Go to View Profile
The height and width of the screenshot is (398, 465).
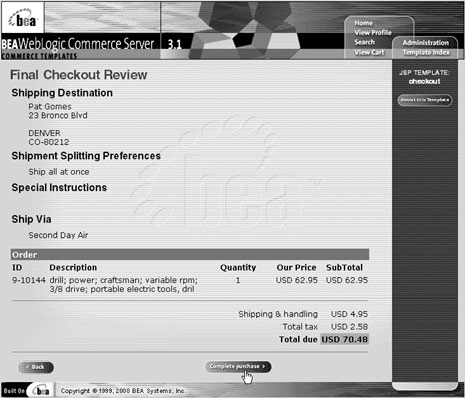(373, 33)
